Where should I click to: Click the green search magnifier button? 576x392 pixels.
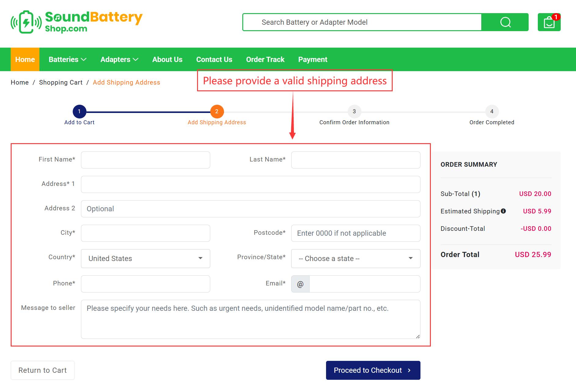pos(505,22)
